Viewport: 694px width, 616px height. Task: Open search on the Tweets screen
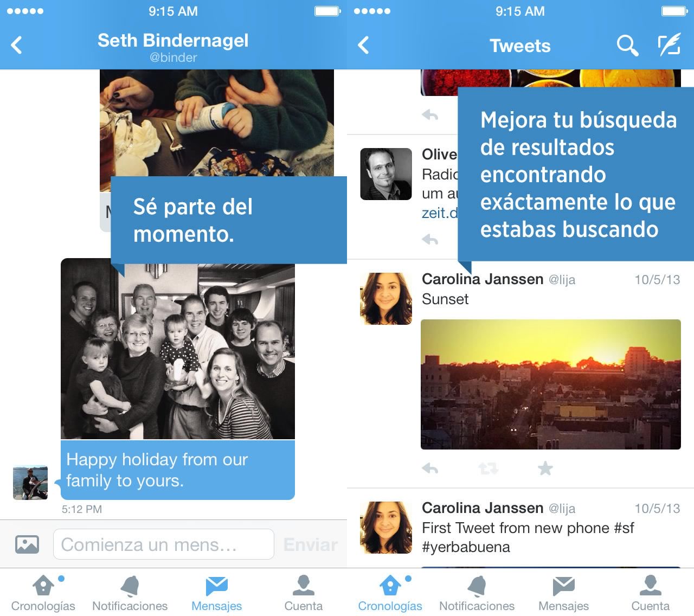[x=627, y=46]
